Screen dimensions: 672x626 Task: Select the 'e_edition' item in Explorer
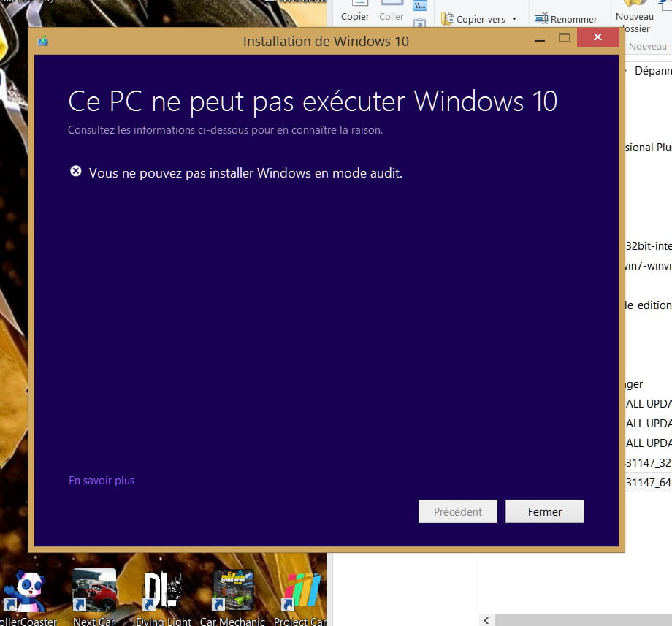pyautogui.click(x=649, y=305)
